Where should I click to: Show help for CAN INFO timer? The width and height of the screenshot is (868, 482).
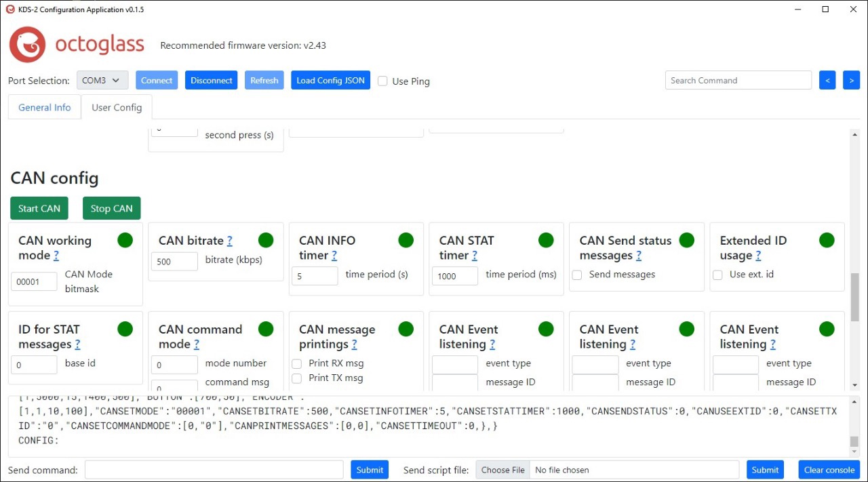coord(334,256)
